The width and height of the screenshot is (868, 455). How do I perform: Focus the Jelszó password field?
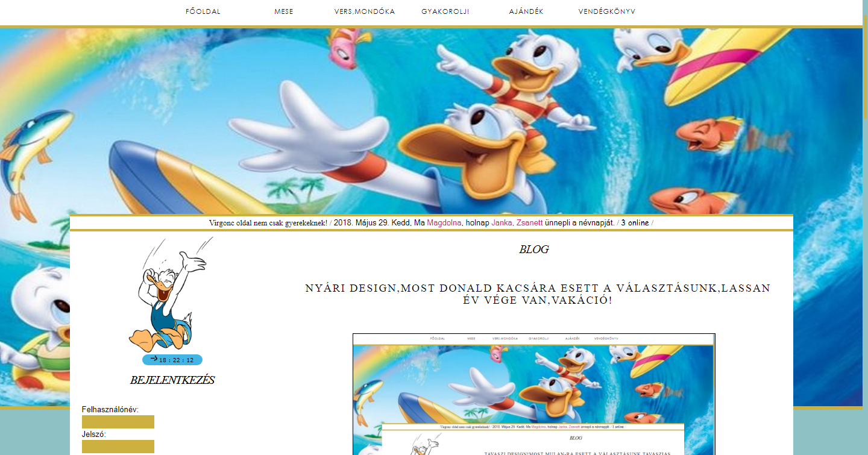pyautogui.click(x=118, y=447)
